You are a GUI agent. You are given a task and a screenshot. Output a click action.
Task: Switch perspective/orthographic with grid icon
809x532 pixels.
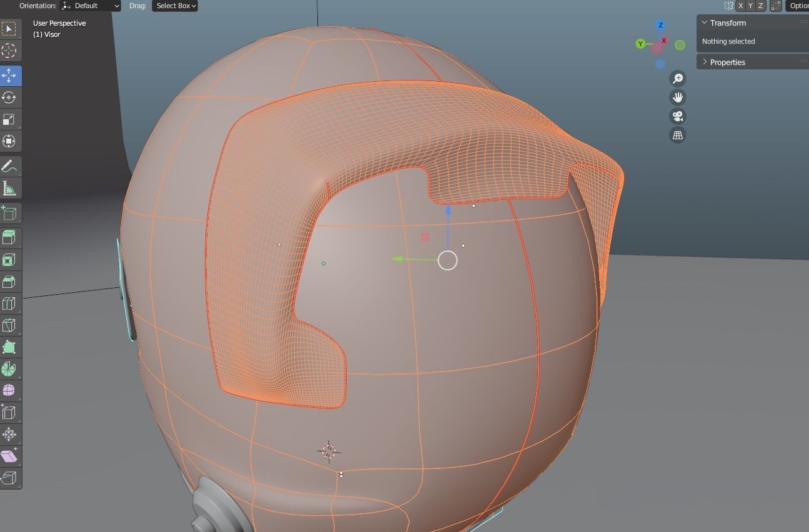coord(678,134)
